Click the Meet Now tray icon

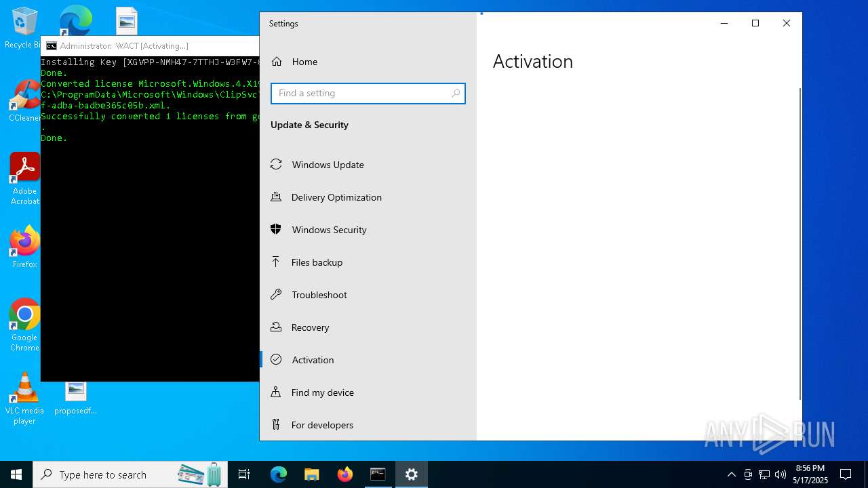pos(748,474)
